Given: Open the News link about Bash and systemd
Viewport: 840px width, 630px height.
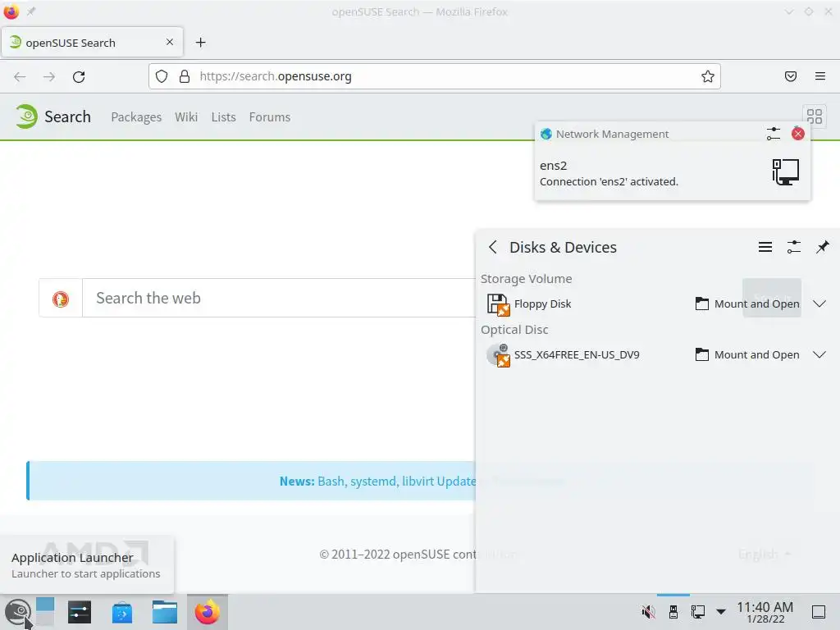Looking at the screenshot, I should pos(377,481).
